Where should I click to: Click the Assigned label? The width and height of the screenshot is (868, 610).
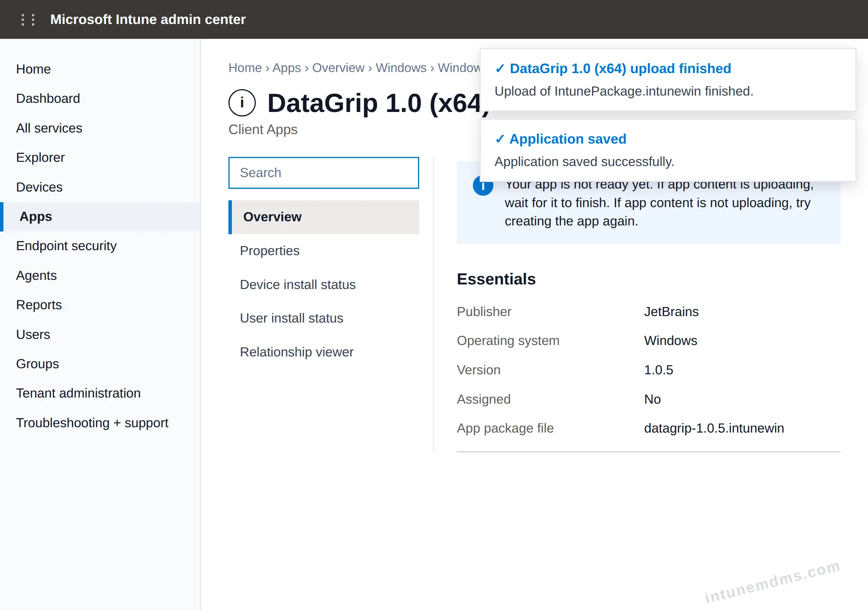484,399
